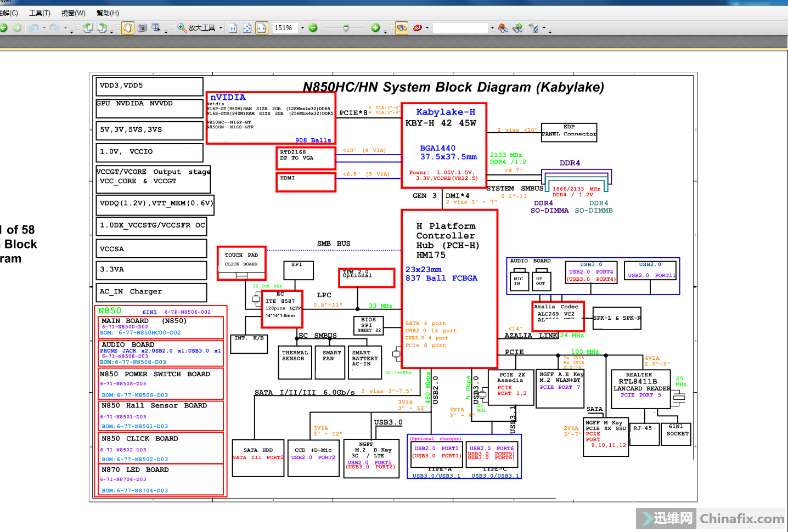Click the RTD2168 DP TO VGA block
This screenshot has height=532, width=788.
click(x=306, y=158)
